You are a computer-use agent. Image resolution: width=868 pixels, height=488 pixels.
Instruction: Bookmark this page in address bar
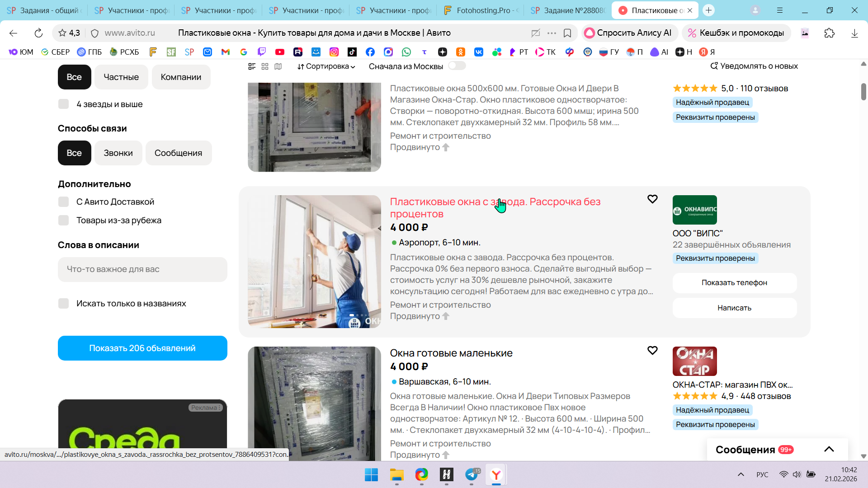pos(567,33)
